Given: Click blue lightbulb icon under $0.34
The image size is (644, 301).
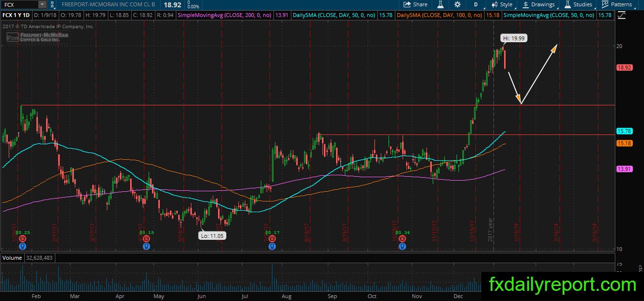Looking at the screenshot, I should 402,246.
